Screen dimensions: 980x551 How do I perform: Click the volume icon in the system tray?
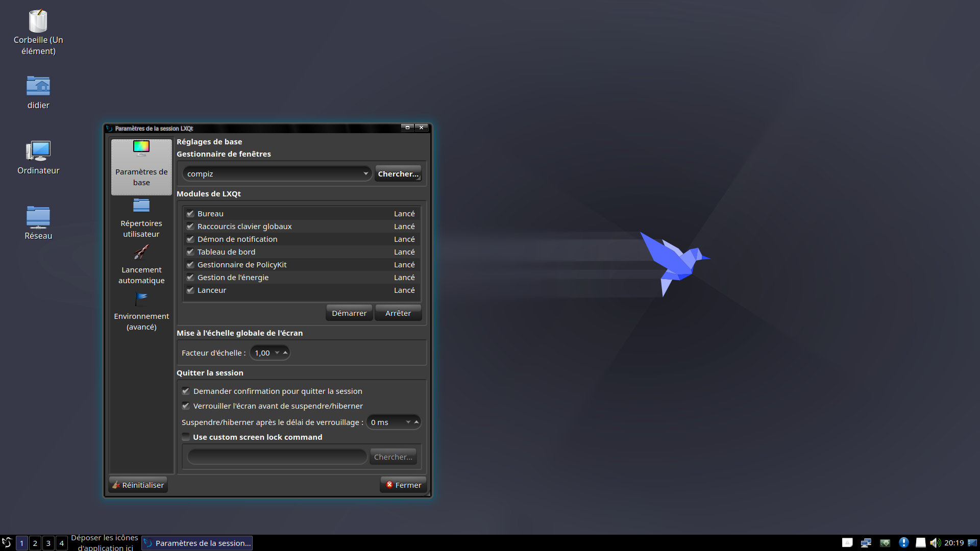point(936,542)
